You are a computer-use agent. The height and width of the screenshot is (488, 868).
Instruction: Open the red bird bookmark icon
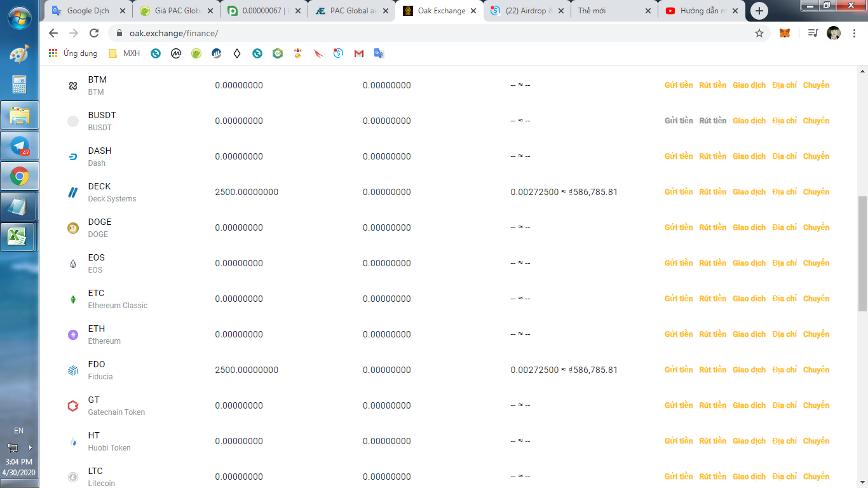click(x=318, y=53)
